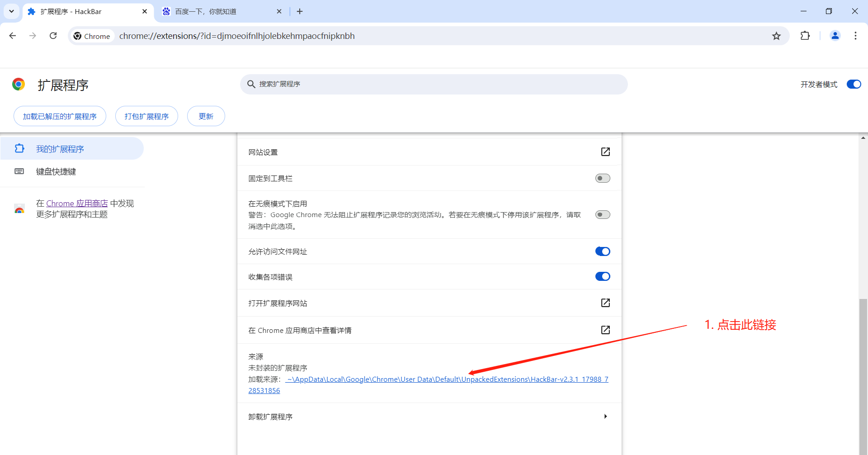Click the 打包扩展程序 button

(x=146, y=116)
